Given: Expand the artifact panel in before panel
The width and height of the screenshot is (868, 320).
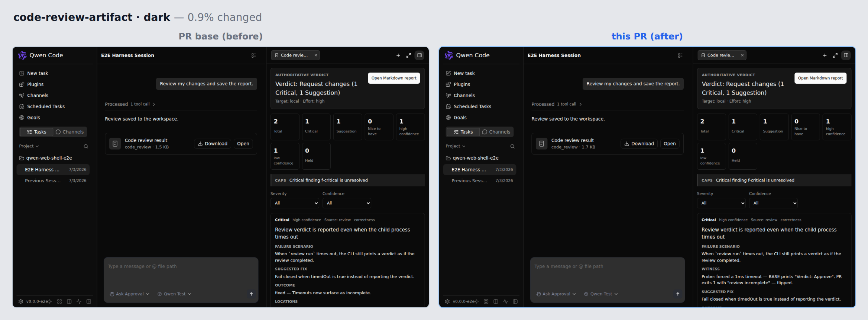Looking at the screenshot, I should tap(409, 55).
